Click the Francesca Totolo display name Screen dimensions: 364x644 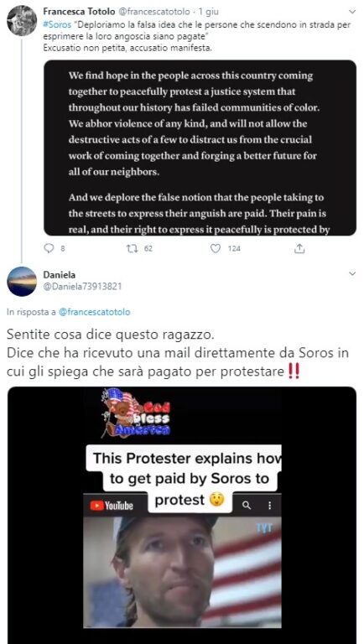(x=74, y=12)
